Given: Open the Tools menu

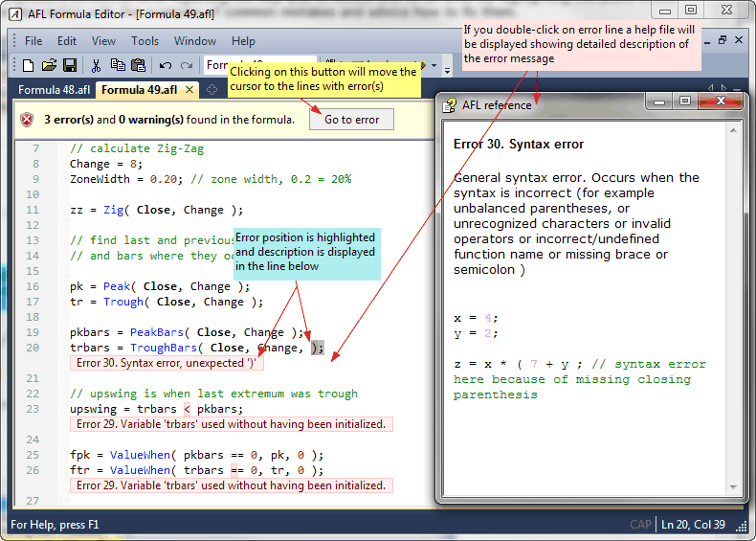Looking at the screenshot, I should (145, 41).
